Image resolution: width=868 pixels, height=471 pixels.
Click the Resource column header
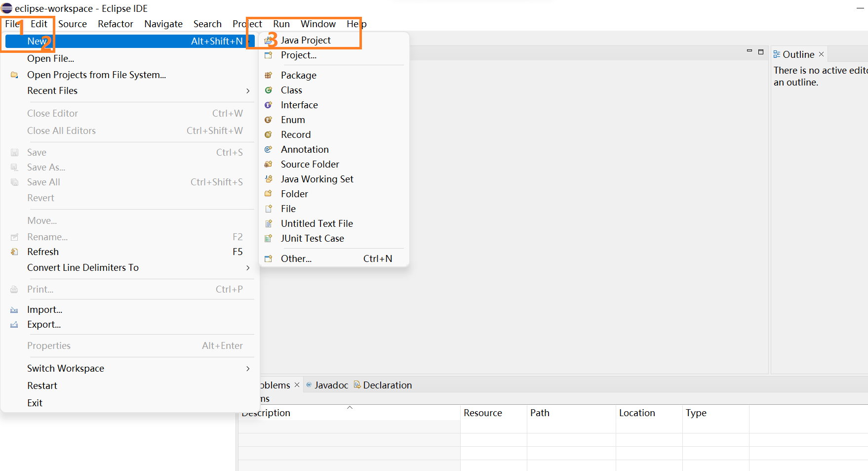pyautogui.click(x=493, y=413)
